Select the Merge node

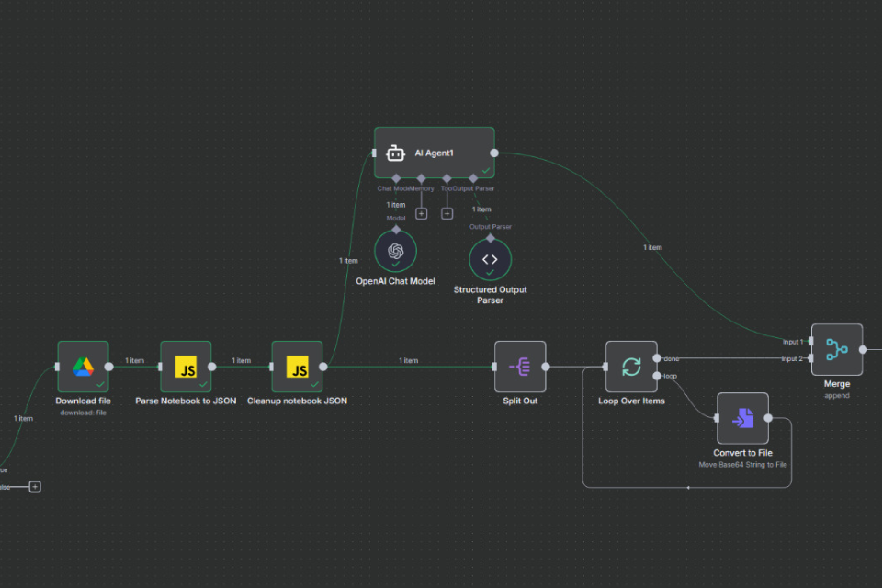pyautogui.click(x=837, y=349)
